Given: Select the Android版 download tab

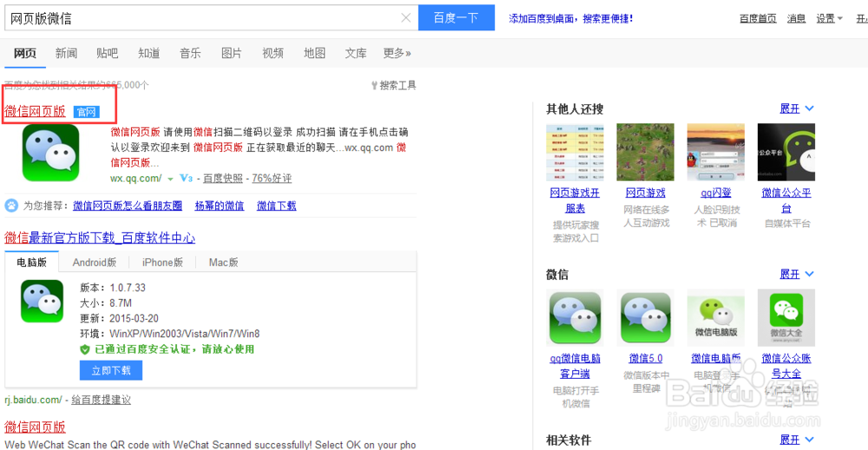Looking at the screenshot, I should [94, 262].
